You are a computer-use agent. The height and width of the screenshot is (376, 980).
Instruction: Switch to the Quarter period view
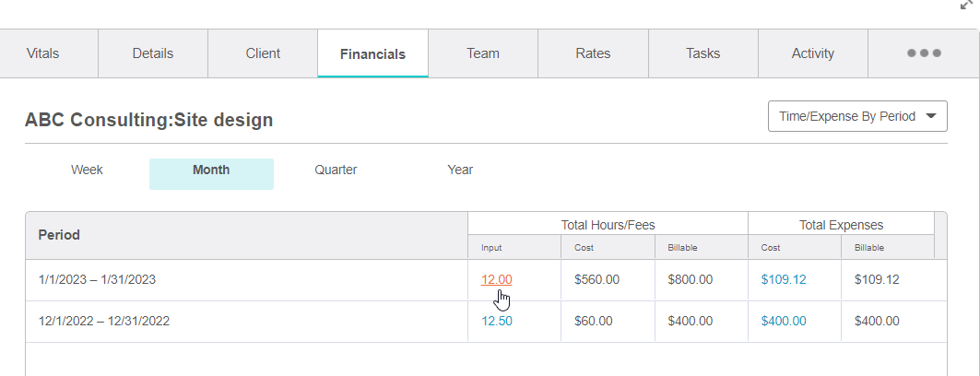tap(336, 170)
